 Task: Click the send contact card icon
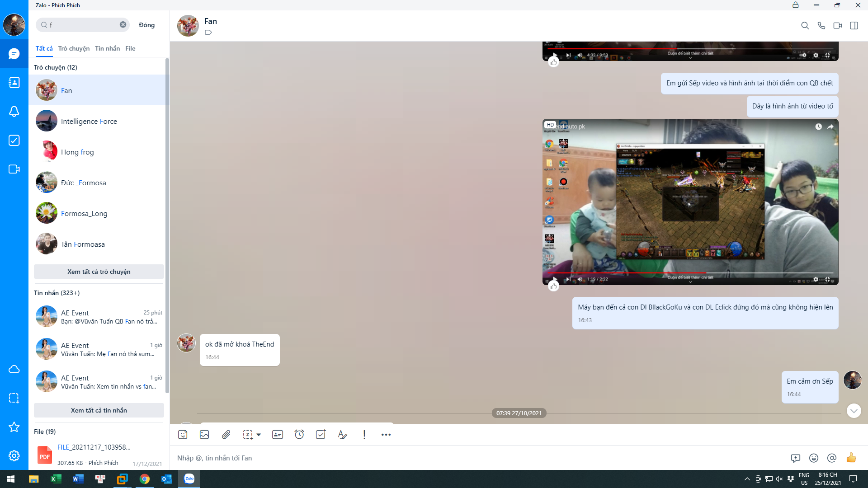278,435
